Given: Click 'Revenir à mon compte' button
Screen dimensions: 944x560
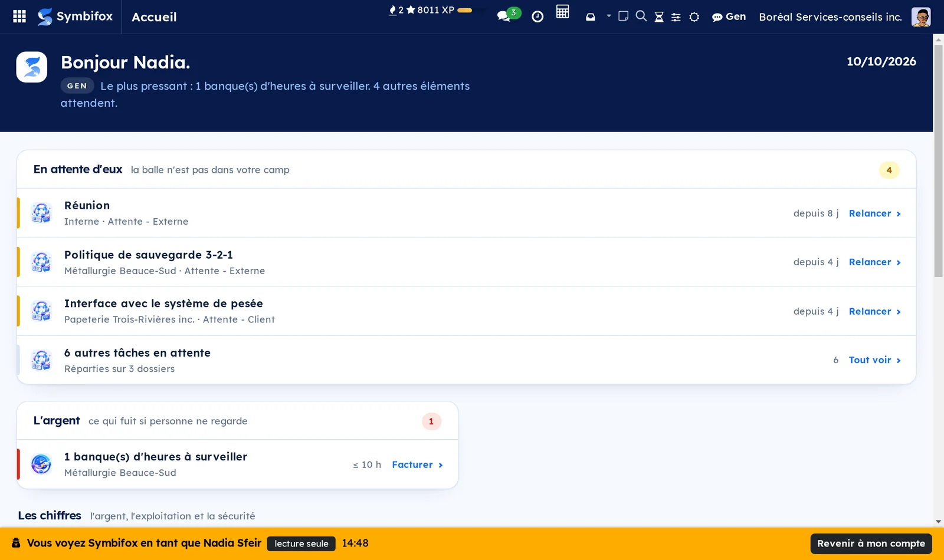Looking at the screenshot, I should [x=871, y=543].
